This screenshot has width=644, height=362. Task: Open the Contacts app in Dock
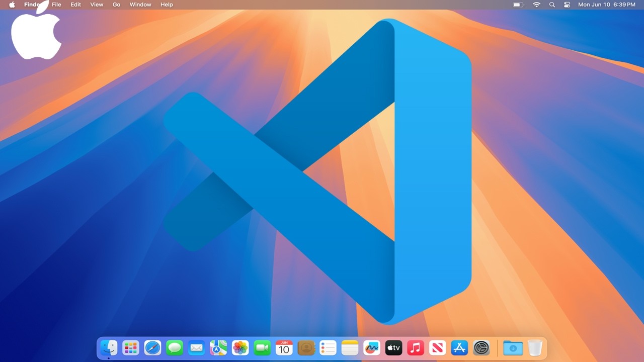[306, 347]
